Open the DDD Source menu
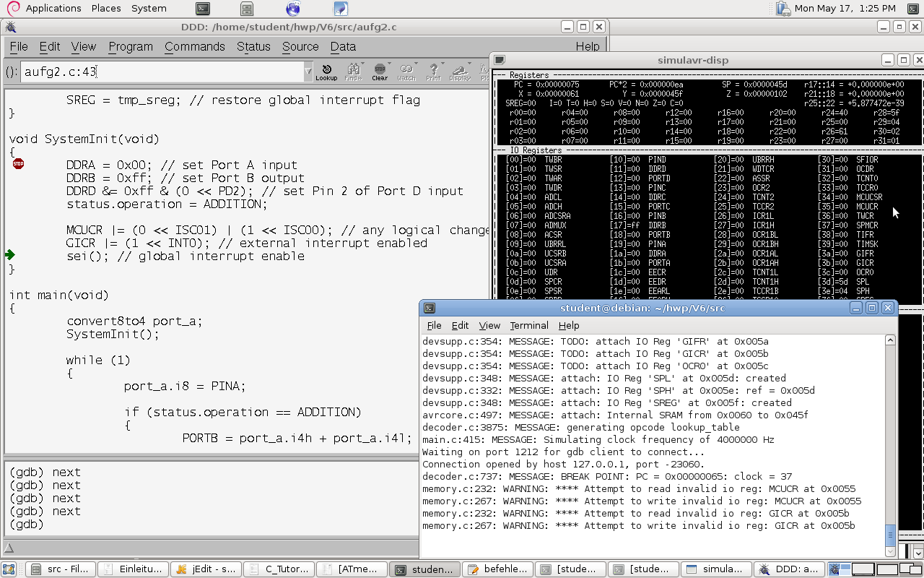This screenshot has width=924, height=578. pos(300,46)
